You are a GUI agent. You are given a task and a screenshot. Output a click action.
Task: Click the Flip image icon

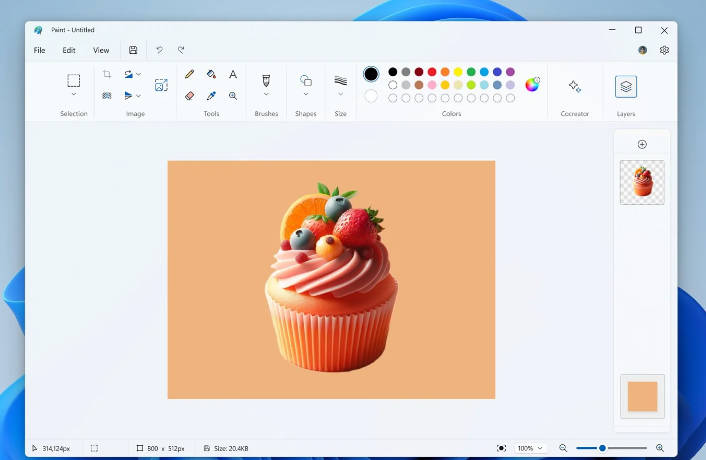[x=129, y=95]
